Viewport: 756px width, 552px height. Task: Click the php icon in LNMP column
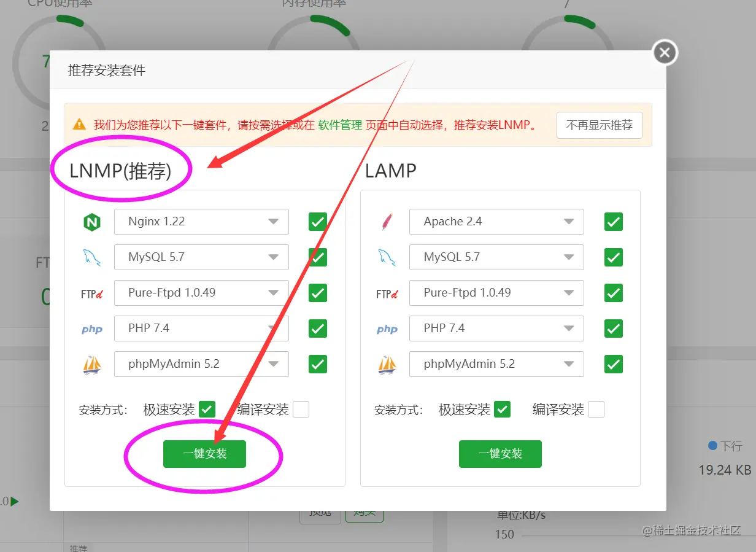(x=92, y=329)
